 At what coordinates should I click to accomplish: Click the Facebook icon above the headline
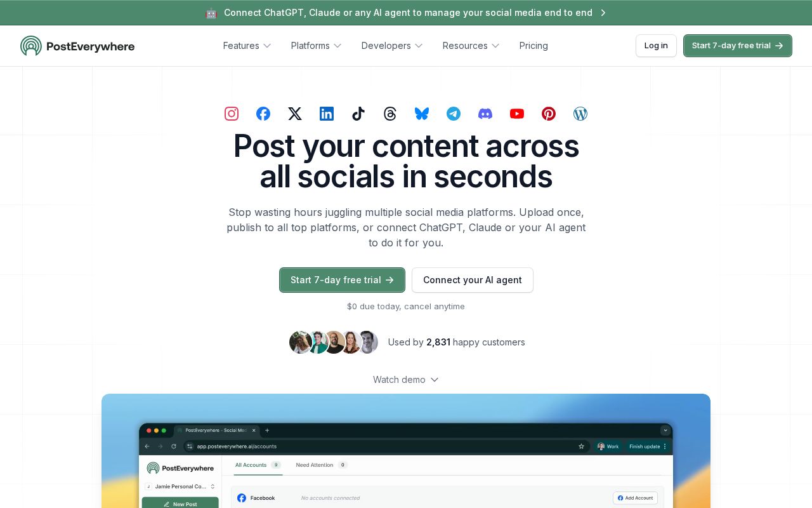[263, 114]
